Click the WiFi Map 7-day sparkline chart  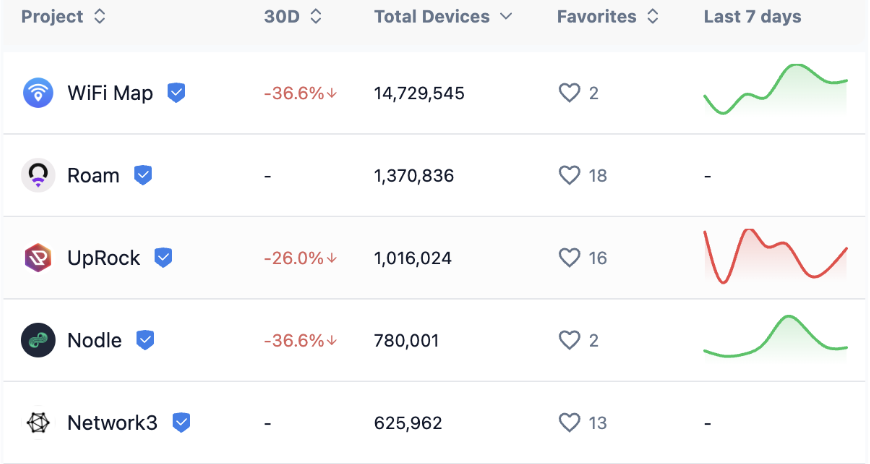pos(775,90)
